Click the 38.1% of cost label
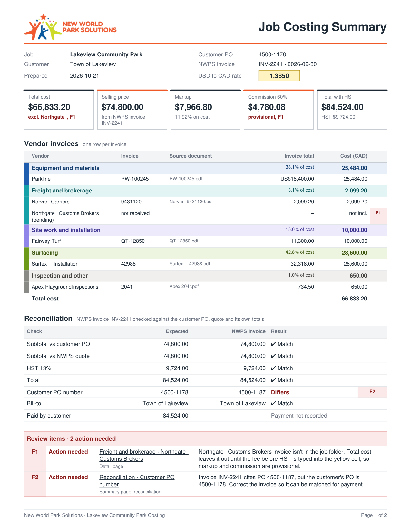 point(300,167)
